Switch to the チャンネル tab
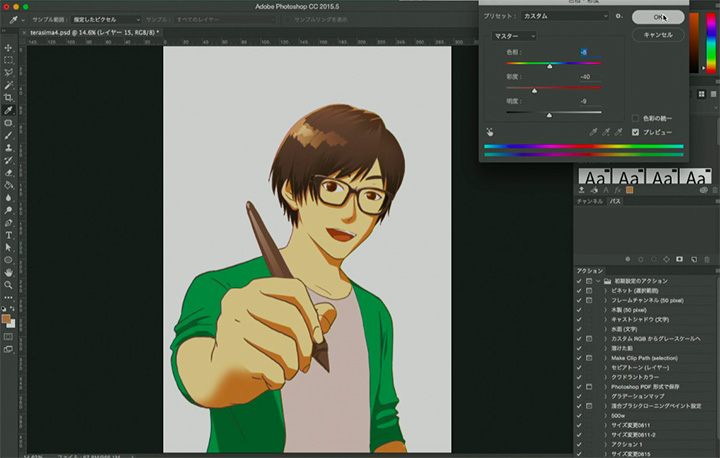 (590, 201)
